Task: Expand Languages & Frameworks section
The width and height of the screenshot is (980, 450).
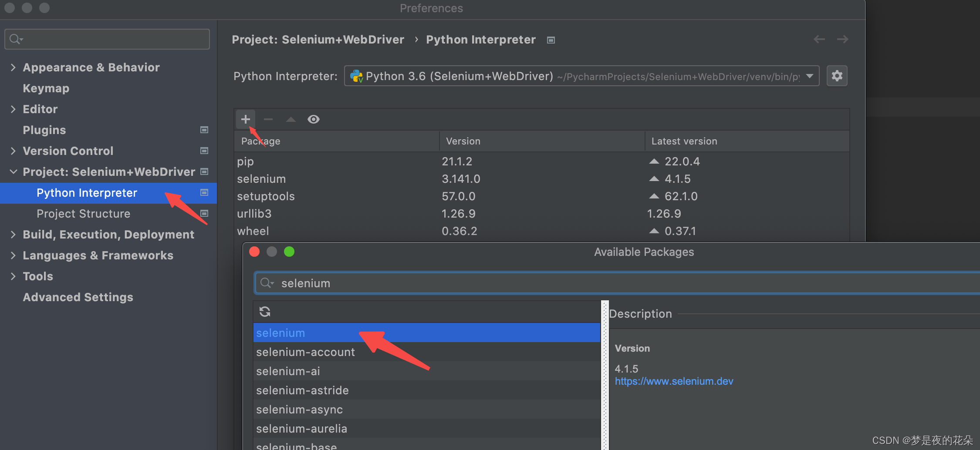Action: point(13,255)
